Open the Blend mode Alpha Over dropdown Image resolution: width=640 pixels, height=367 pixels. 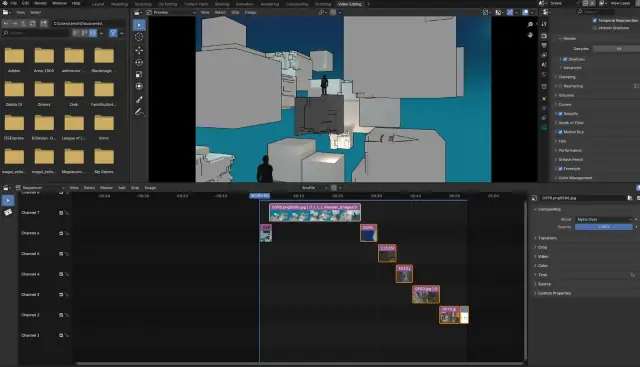tap(604, 219)
